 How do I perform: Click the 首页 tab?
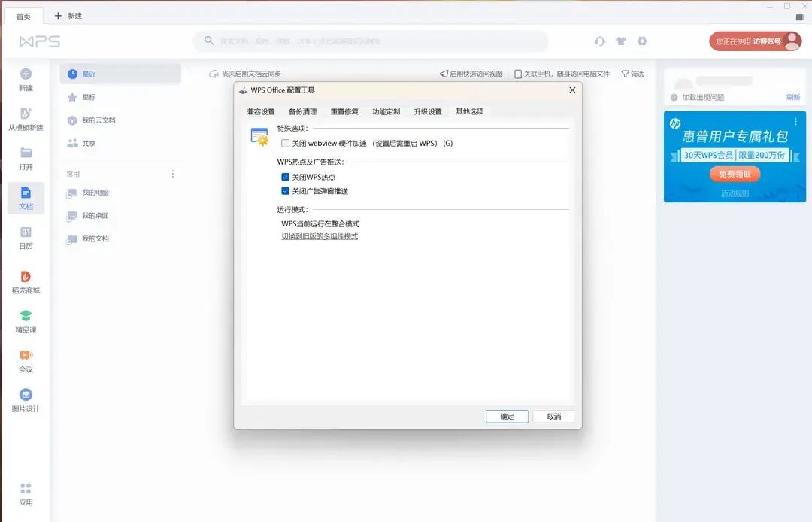(23, 16)
